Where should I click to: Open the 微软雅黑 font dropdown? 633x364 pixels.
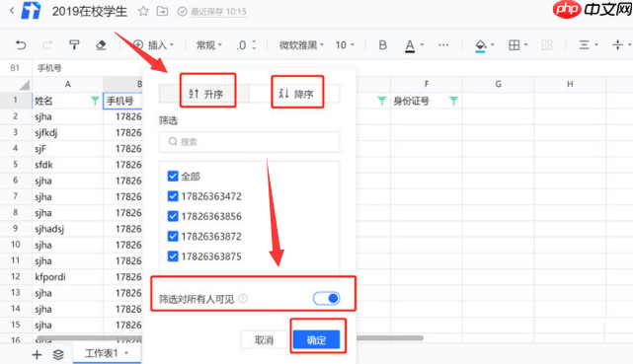(301, 44)
